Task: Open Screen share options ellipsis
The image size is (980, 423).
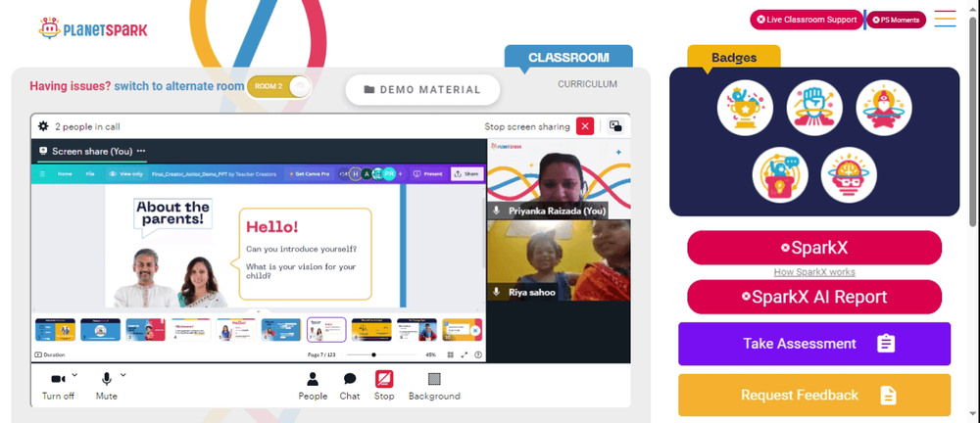Action: point(141,151)
